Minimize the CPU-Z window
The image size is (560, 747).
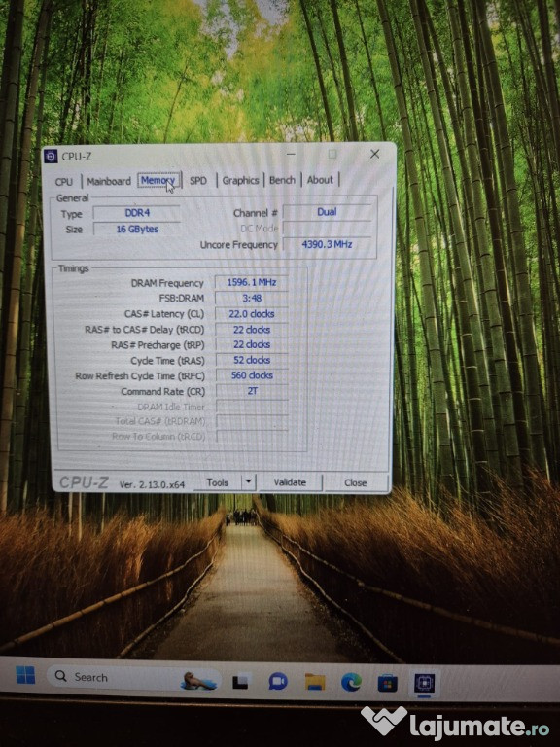click(x=291, y=154)
